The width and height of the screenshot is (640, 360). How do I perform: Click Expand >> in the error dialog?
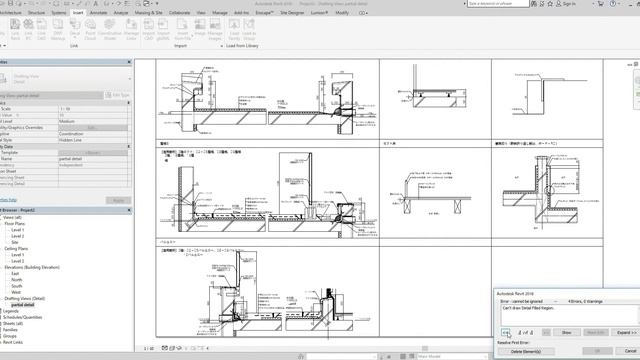point(627,333)
